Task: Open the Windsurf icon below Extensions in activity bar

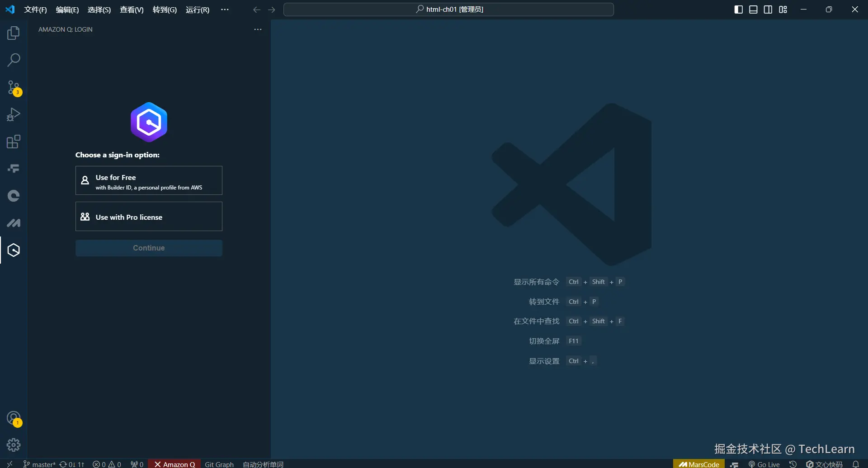Action: pos(14,169)
